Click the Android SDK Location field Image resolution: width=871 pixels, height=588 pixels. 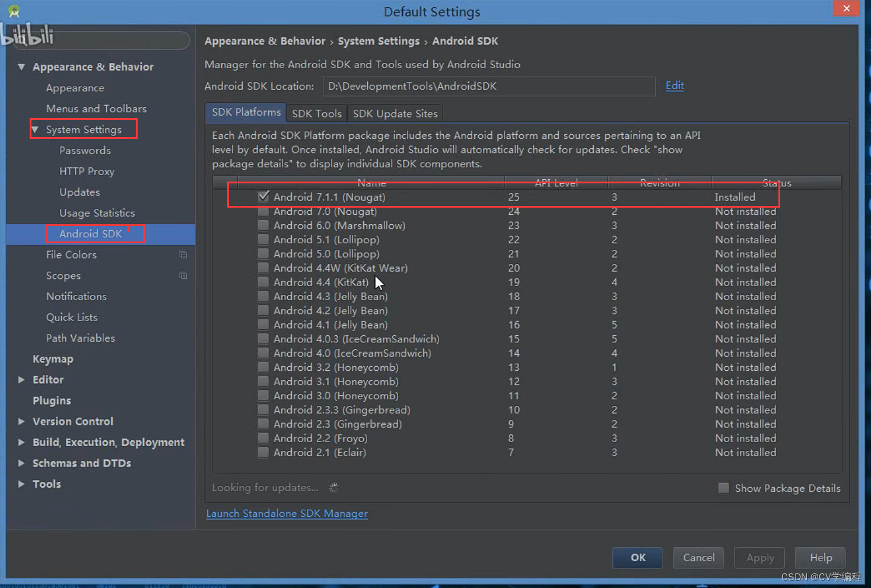pos(489,86)
